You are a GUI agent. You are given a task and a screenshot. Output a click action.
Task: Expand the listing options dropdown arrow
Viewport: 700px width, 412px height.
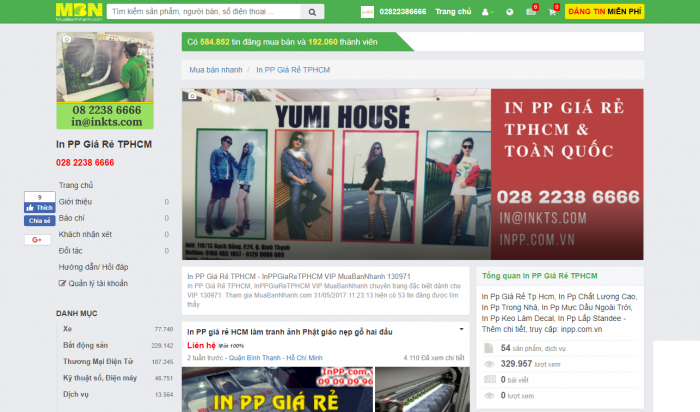462,329
